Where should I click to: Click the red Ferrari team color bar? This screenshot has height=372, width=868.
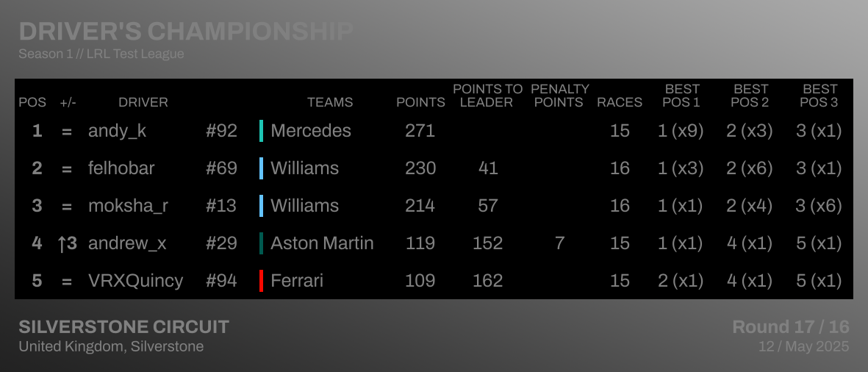click(x=262, y=281)
